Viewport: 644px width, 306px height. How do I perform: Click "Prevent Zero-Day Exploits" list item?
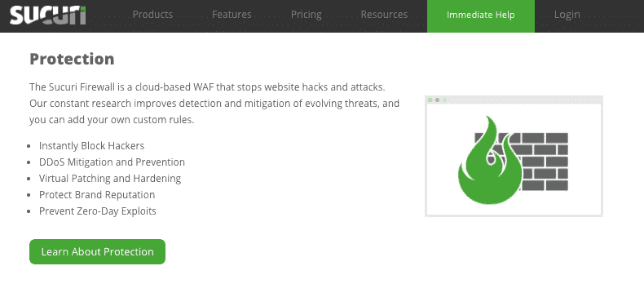(98, 211)
